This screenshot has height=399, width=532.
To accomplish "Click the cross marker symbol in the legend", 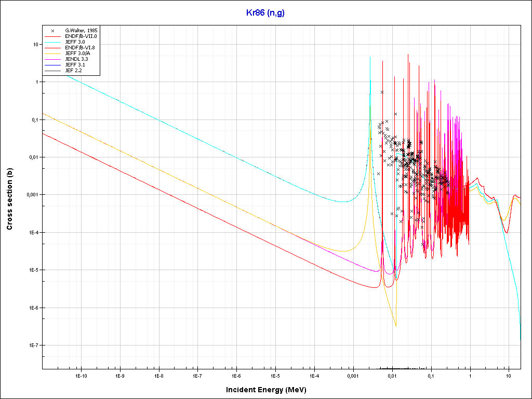I will click(52, 31).
